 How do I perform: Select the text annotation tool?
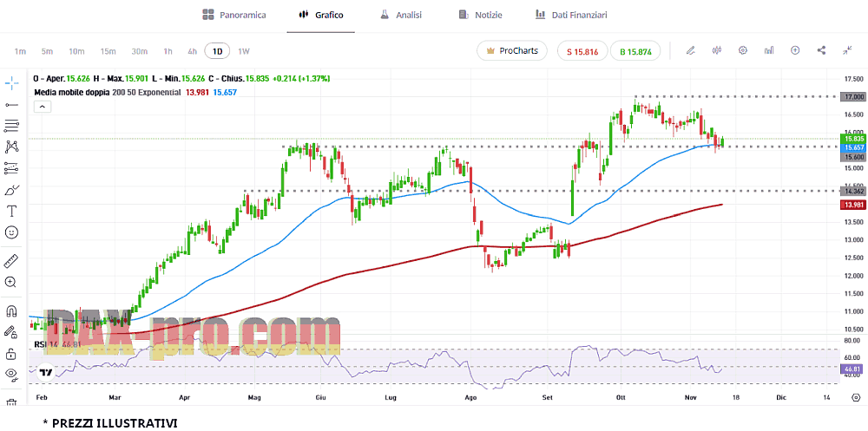click(11, 211)
